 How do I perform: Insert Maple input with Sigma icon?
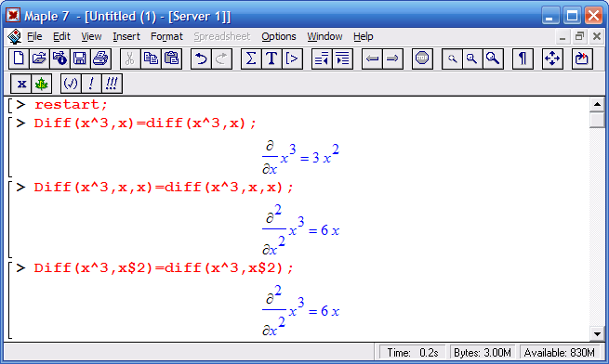(251, 59)
